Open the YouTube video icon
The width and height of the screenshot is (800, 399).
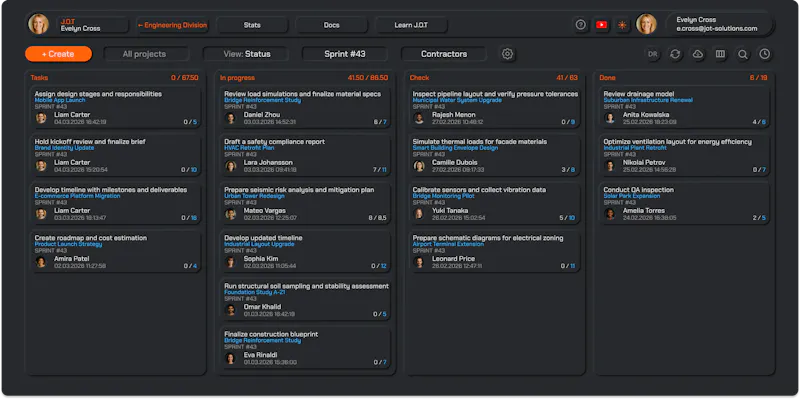[x=602, y=24]
